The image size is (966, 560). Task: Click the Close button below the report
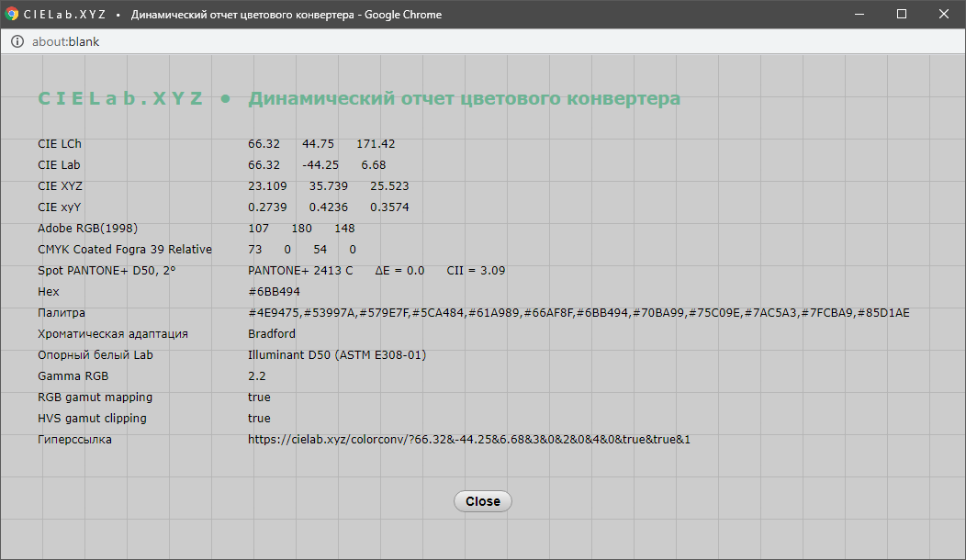[x=482, y=501]
